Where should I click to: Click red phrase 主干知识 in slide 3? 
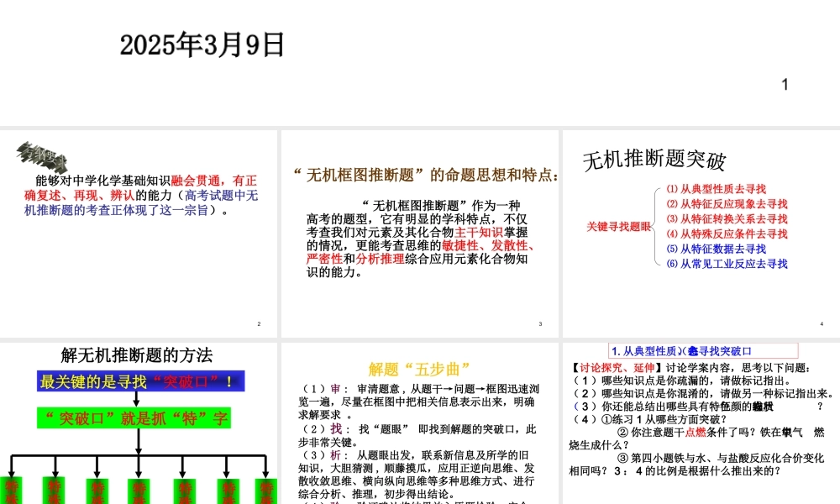click(479, 232)
